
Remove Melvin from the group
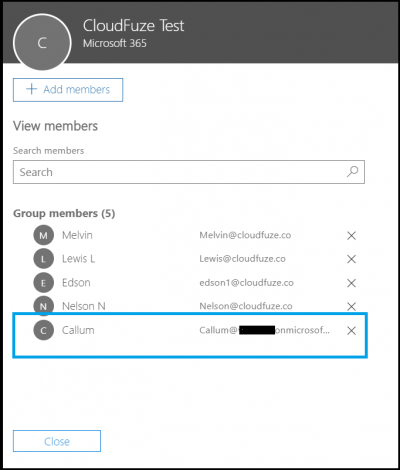351,236
